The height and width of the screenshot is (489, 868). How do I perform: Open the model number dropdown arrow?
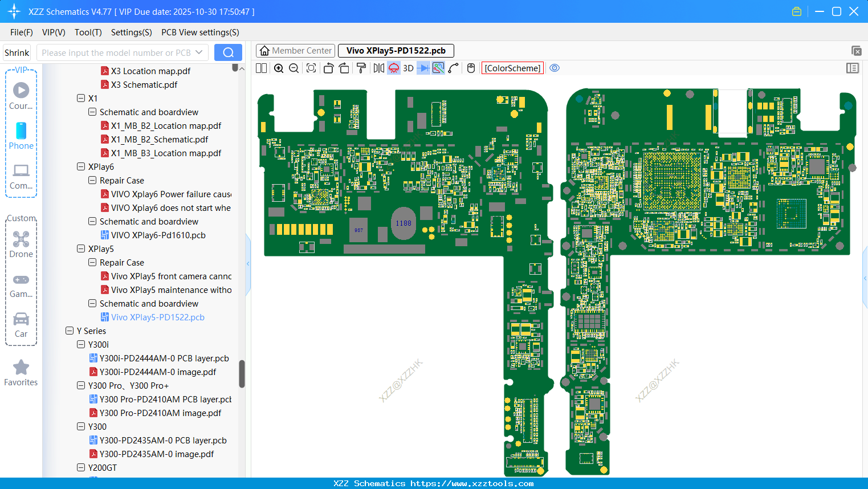(199, 52)
